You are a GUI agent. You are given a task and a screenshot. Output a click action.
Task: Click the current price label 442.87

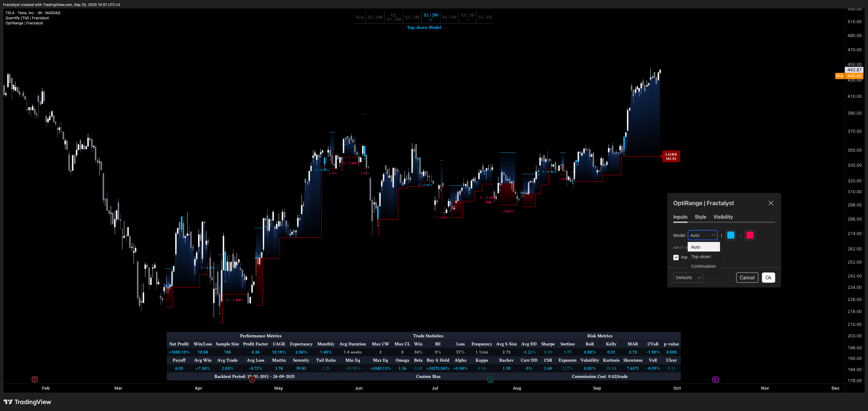(x=854, y=70)
